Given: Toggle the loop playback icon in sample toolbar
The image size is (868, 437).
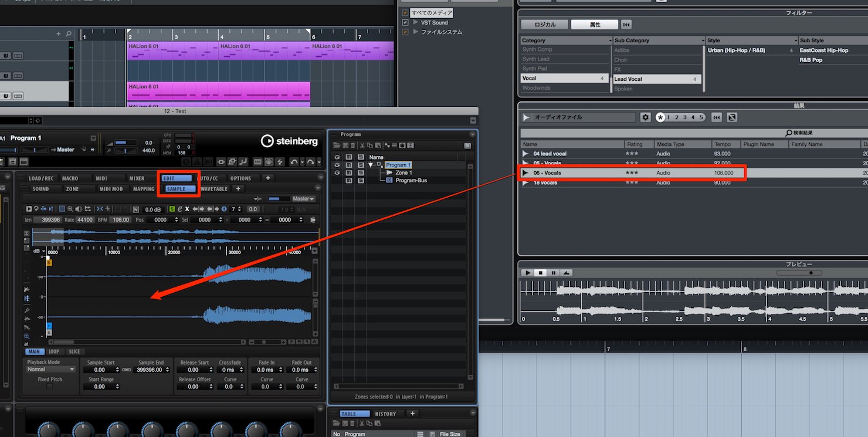Looking at the screenshot, I should [36, 209].
